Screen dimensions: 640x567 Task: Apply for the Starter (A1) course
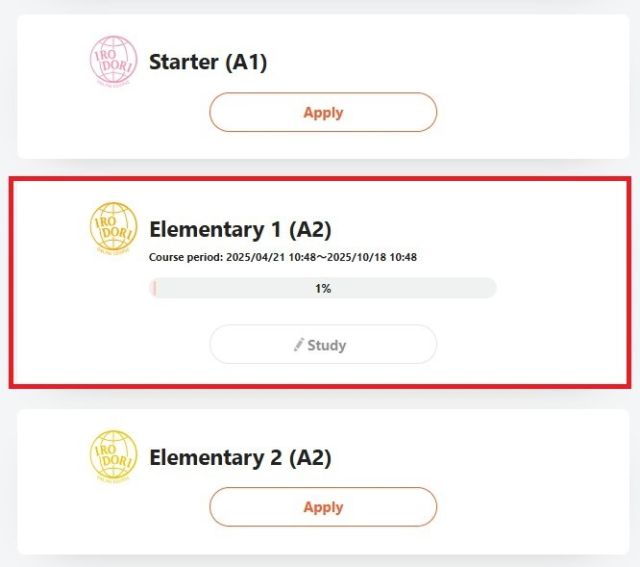click(x=323, y=112)
